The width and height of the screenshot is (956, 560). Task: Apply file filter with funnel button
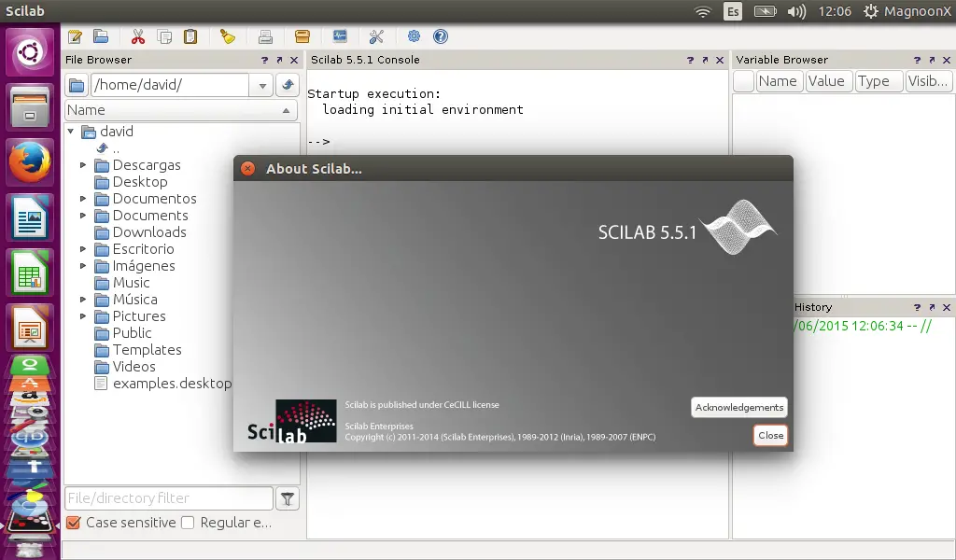coord(288,499)
